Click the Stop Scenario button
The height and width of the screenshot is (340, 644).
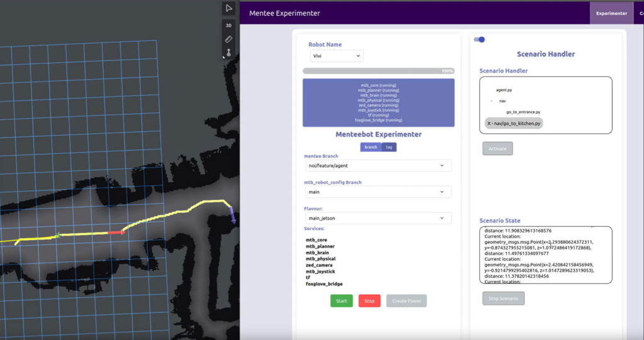[x=503, y=299]
